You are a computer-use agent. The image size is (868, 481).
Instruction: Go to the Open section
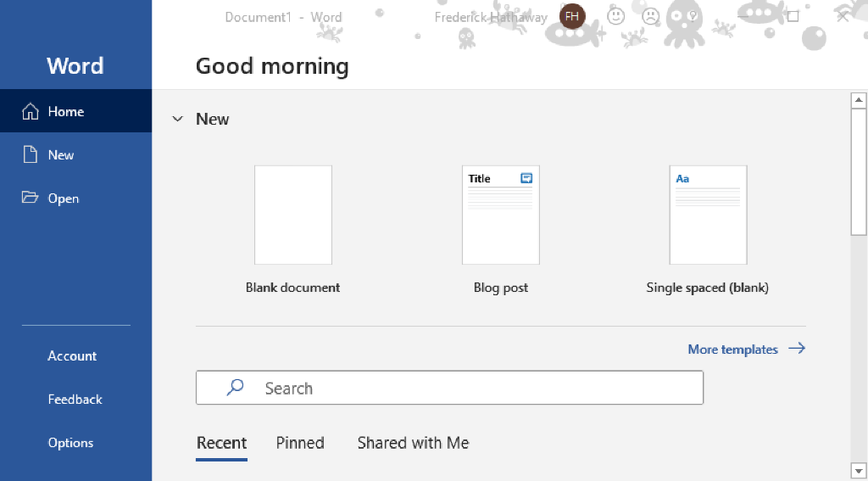75,198
